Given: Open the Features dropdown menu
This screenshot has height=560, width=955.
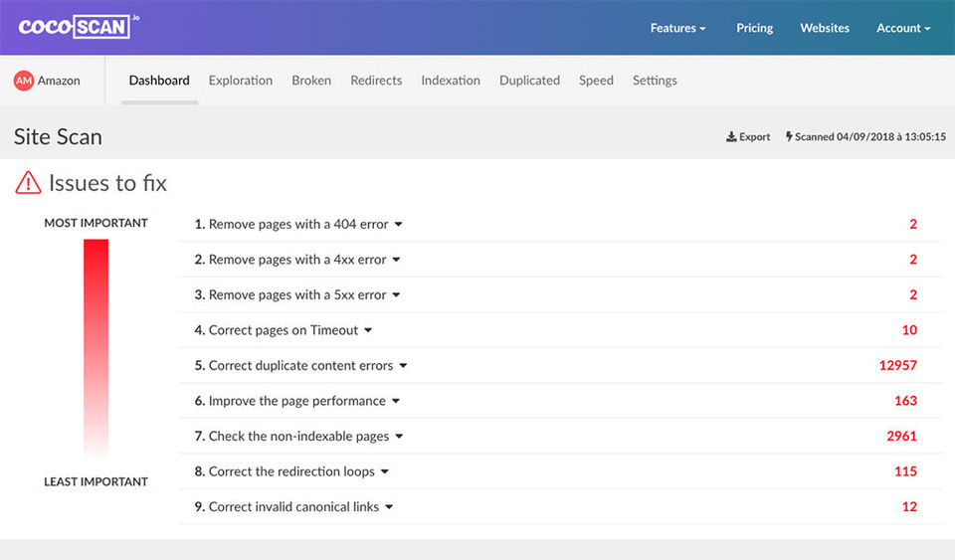Looking at the screenshot, I should click(677, 28).
